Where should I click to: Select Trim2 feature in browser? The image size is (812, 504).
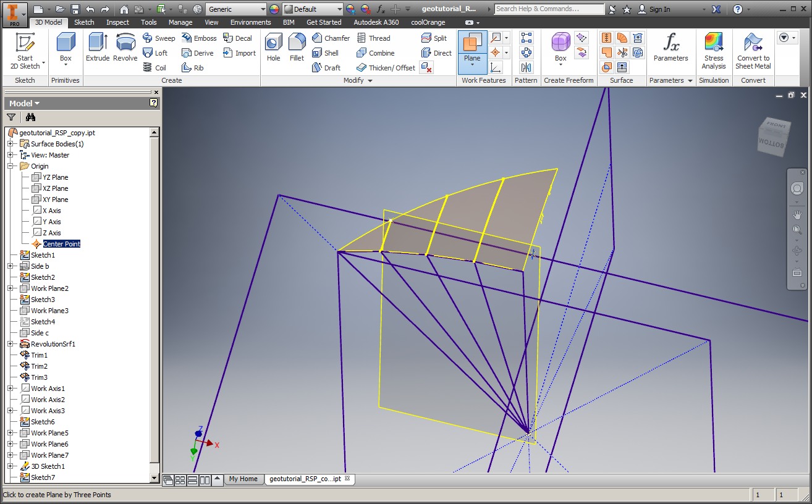pos(39,366)
